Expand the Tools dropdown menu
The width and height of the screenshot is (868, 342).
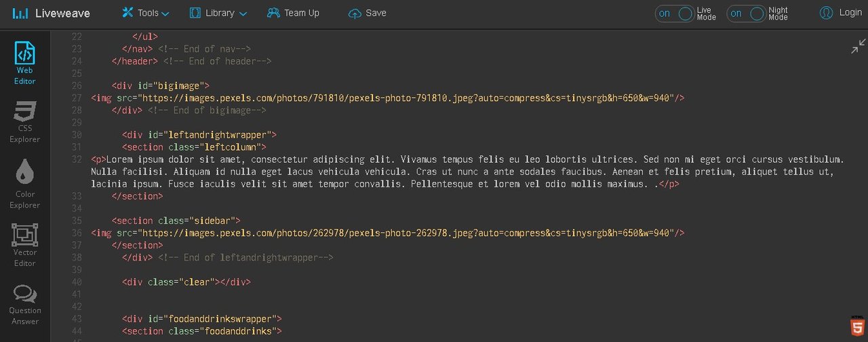(x=145, y=13)
